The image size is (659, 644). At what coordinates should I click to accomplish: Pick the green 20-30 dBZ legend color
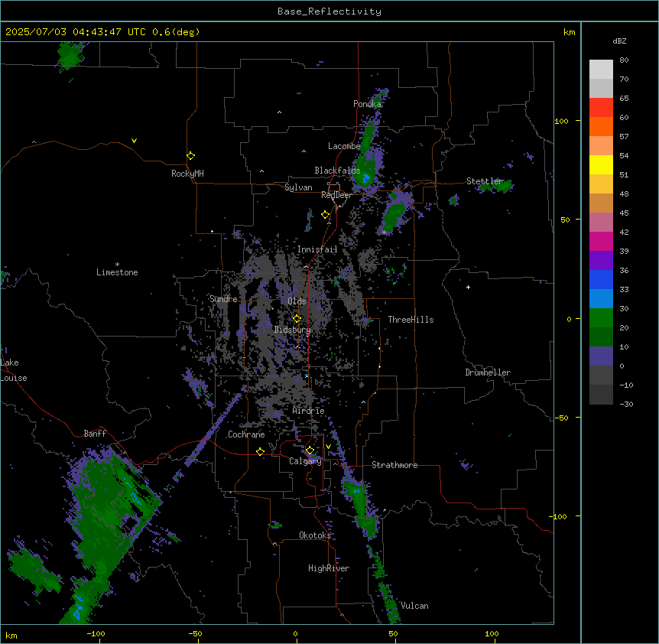(x=601, y=318)
